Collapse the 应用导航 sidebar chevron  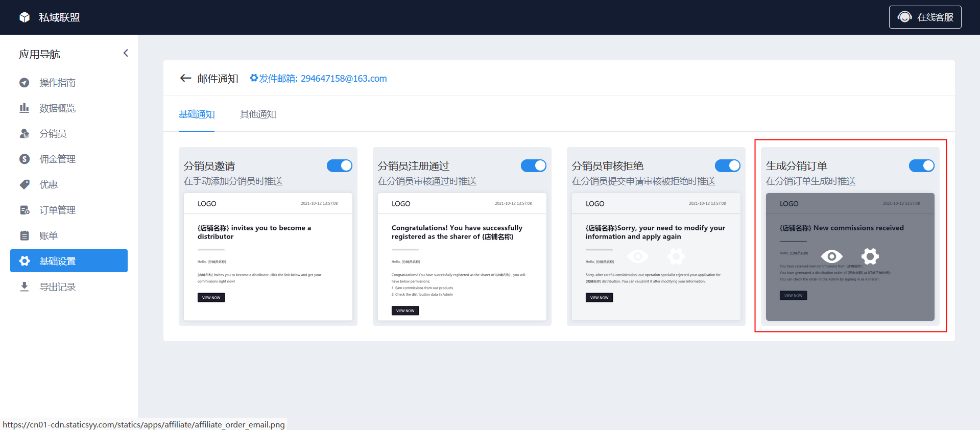pos(126,53)
